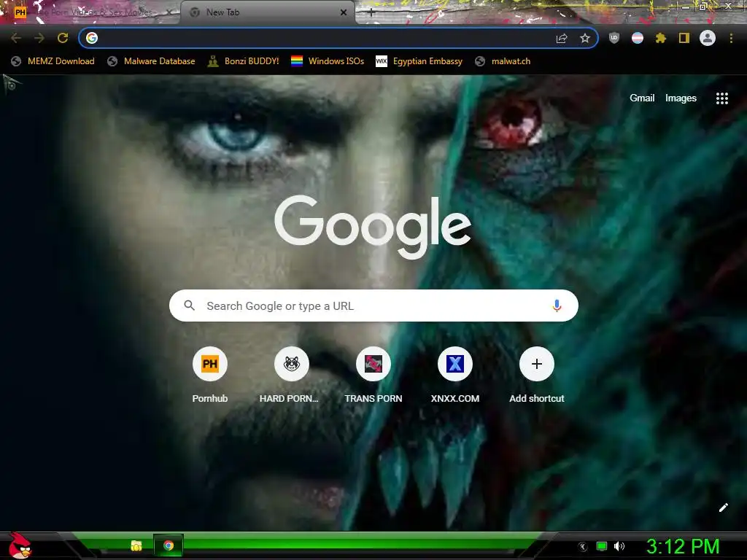
Task: Open the volume tray icon
Action: coord(619,546)
